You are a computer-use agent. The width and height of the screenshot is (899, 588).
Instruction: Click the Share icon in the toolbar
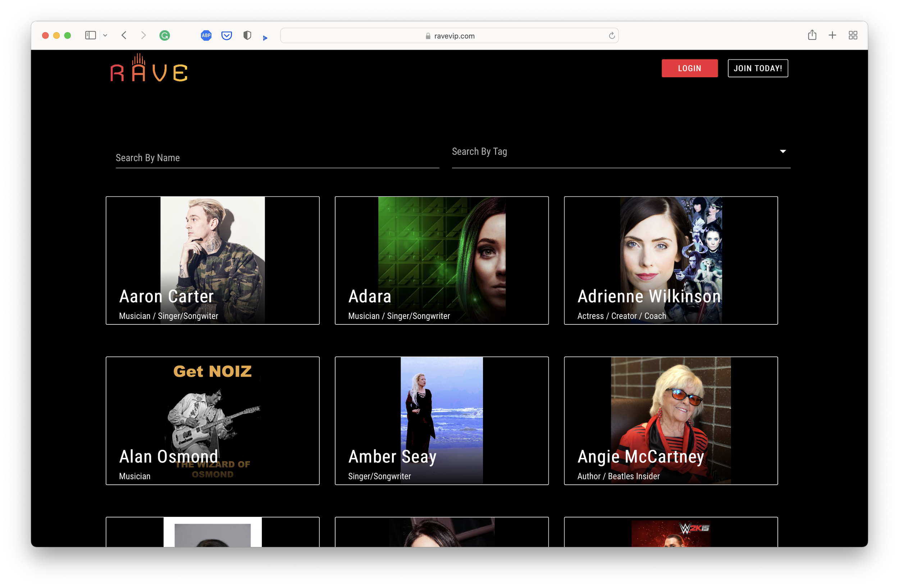812,36
